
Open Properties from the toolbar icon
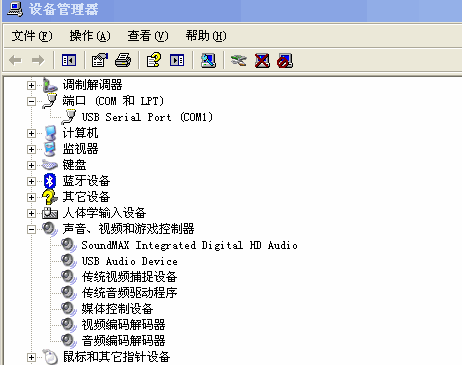click(99, 60)
